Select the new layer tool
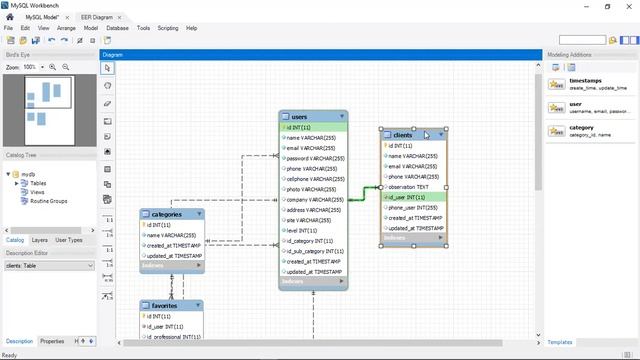The height and width of the screenshot is (360, 640). pyautogui.click(x=107, y=121)
